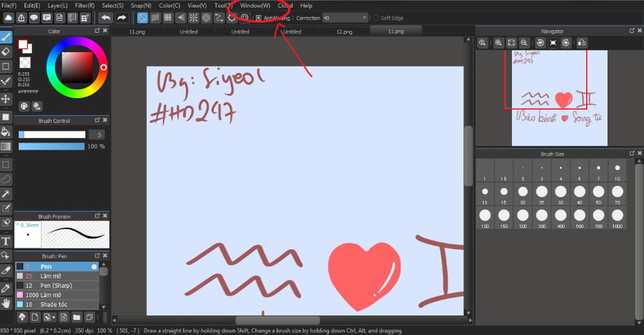Enable curve snap

219,18
